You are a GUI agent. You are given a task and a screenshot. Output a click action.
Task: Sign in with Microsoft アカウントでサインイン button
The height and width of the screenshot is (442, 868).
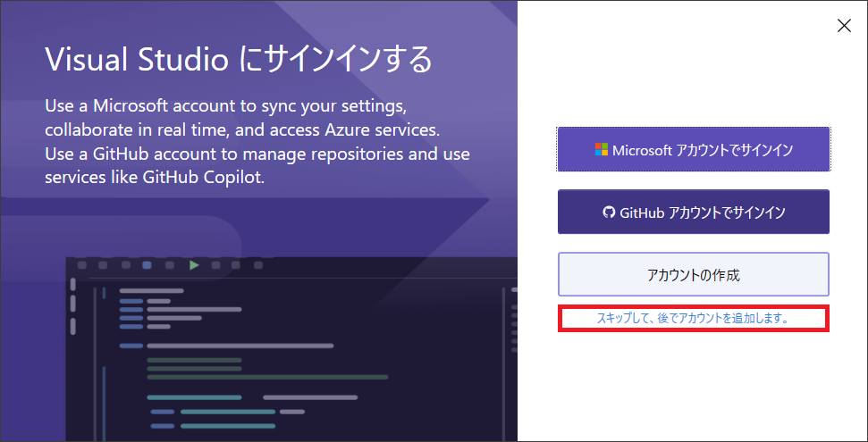click(693, 149)
